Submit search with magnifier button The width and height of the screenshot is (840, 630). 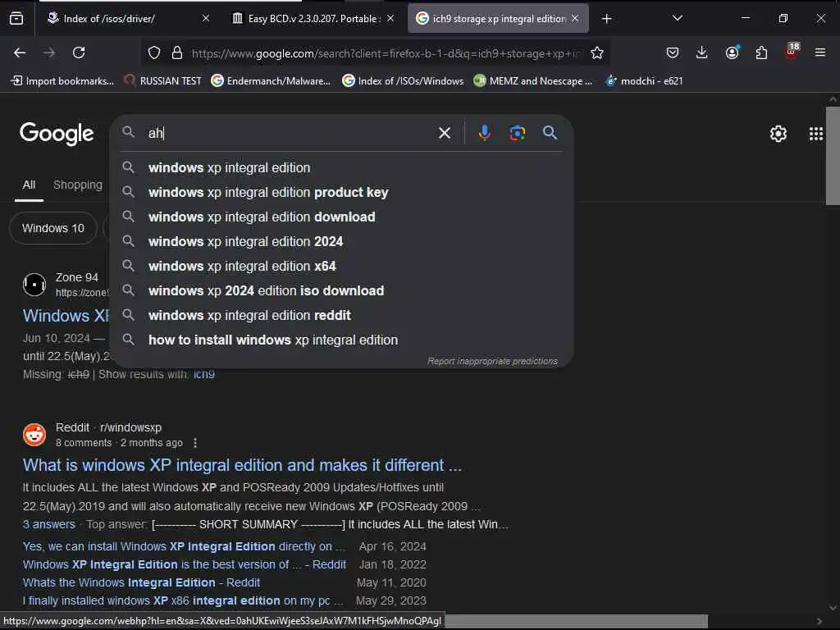click(x=550, y=132)
